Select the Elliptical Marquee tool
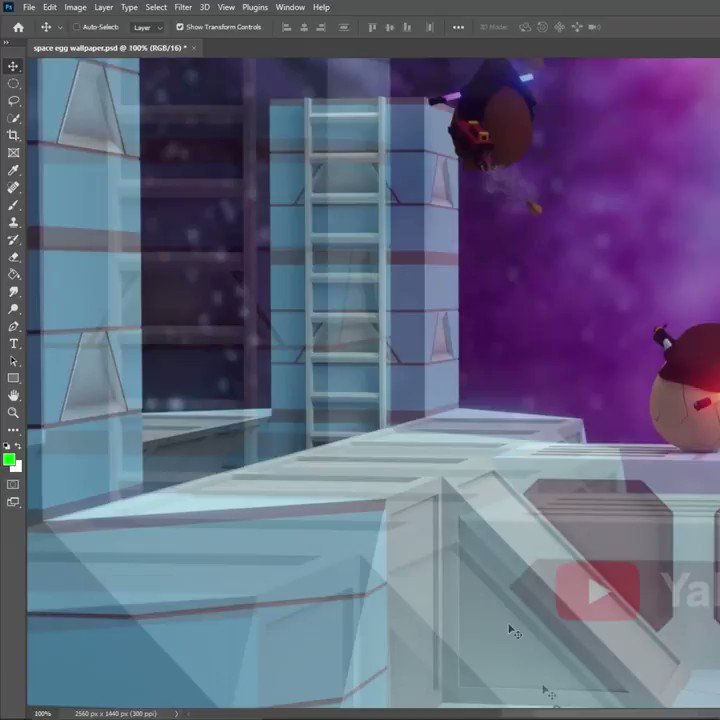 coord(13,84)
